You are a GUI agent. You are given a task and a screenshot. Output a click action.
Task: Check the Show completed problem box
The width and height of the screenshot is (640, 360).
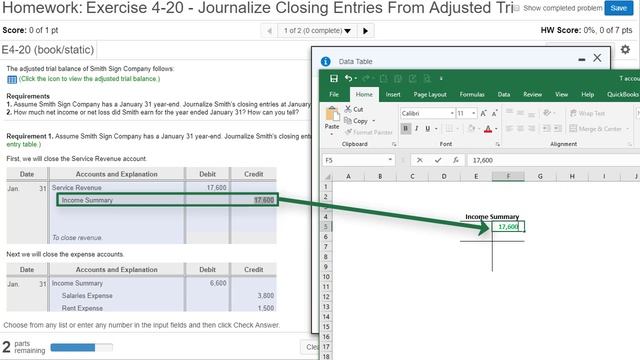tap(517, 8)
